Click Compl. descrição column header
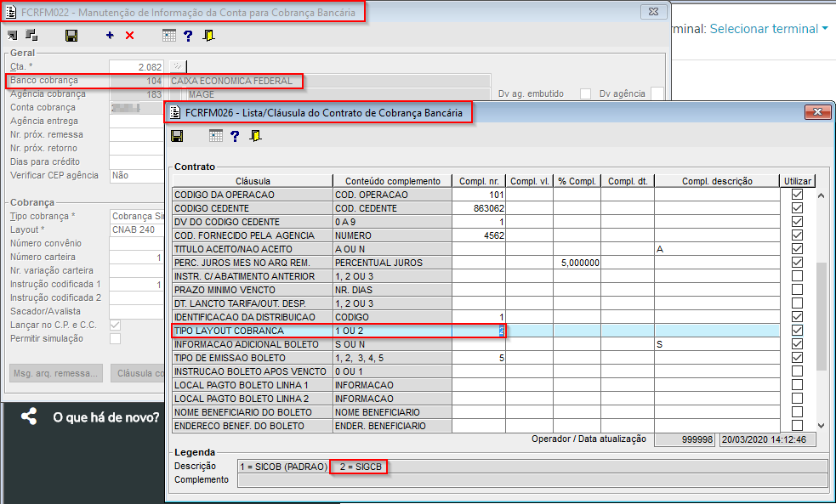 coord(717,181)
